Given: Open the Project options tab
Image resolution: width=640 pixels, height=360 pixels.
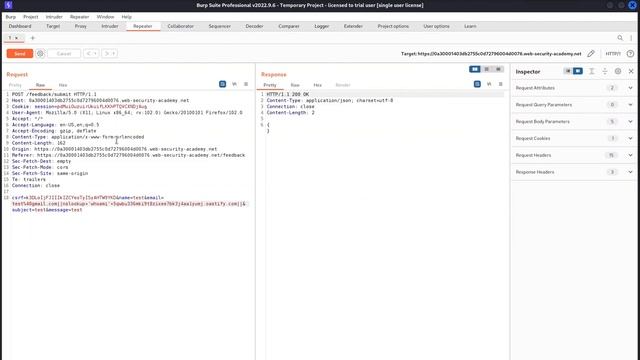Looking at the screenshot, I should [x=393, y=26].
